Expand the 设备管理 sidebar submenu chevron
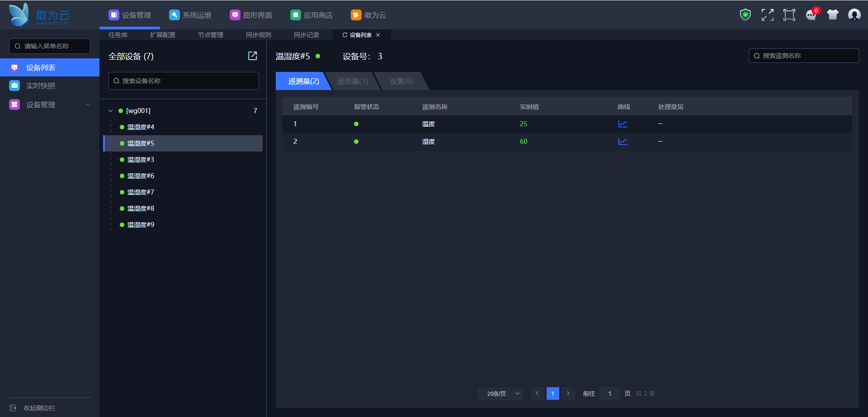Screen dimensions: 868x417 click(88, 104)
